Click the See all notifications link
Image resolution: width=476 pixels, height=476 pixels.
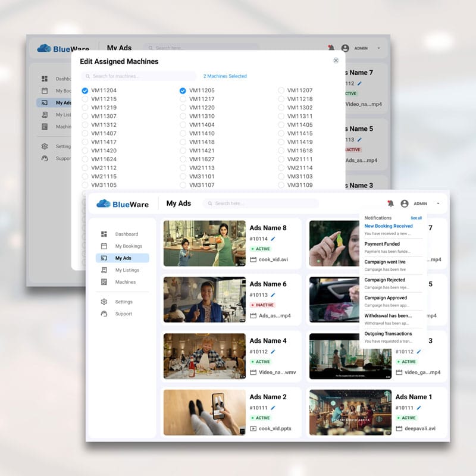pyautogui.click(x=416, y=218)
